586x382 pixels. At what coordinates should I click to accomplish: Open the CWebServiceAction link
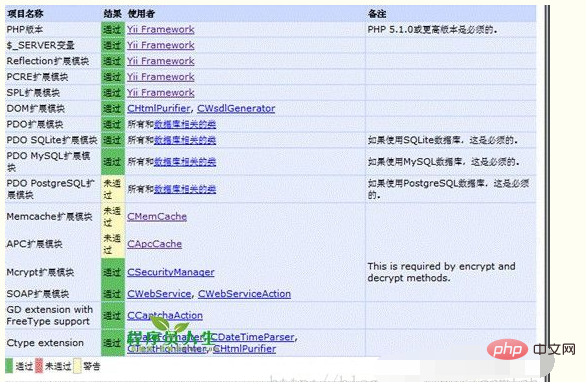(244, 294)
